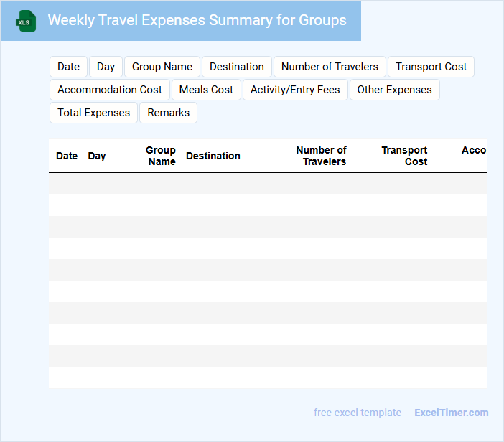504x442 pixels.
Task: Click the Activity/Entry Fees tag
Action: pos(295,90)
